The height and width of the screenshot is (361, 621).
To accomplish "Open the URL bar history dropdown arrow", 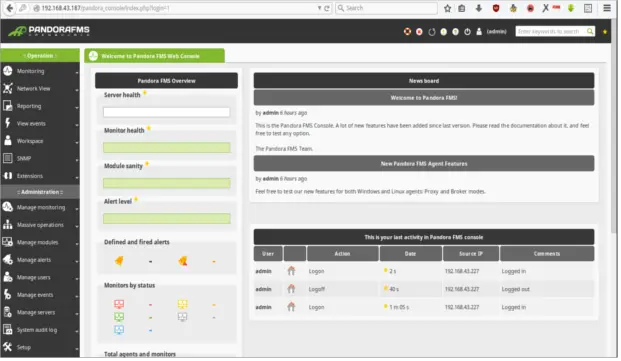I will pyautogui.click(x=319, y=8).
